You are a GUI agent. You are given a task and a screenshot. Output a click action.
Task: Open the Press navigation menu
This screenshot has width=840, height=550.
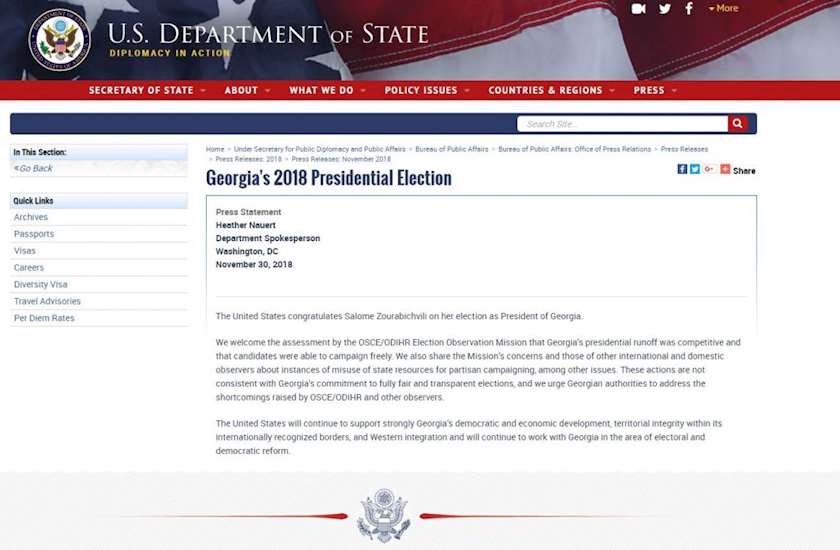pyautogui.click(x=654, y=90)
